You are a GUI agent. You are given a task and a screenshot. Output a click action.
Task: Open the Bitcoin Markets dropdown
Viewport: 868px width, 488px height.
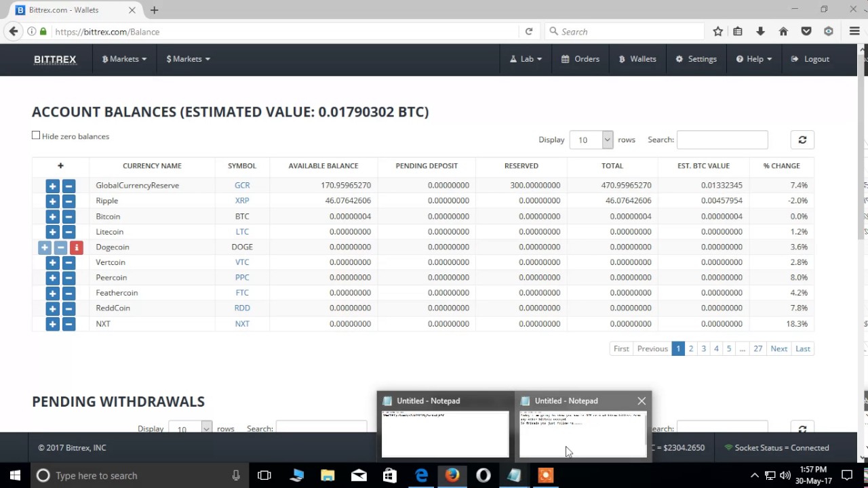(124, 59)
